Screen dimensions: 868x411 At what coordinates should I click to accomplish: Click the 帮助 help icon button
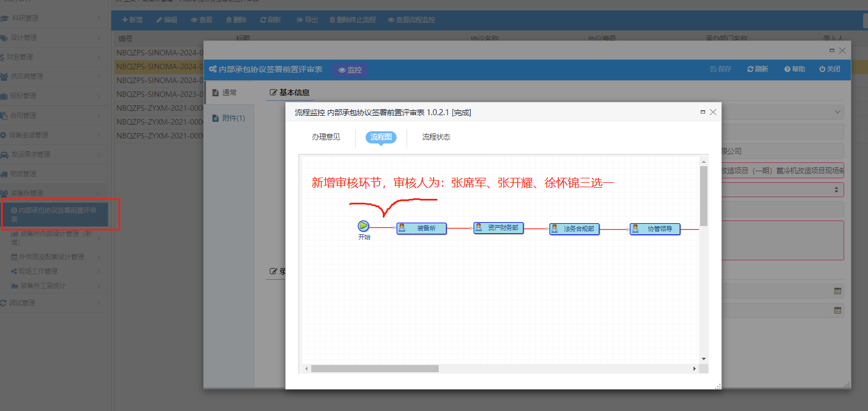(x=794, y=69)
